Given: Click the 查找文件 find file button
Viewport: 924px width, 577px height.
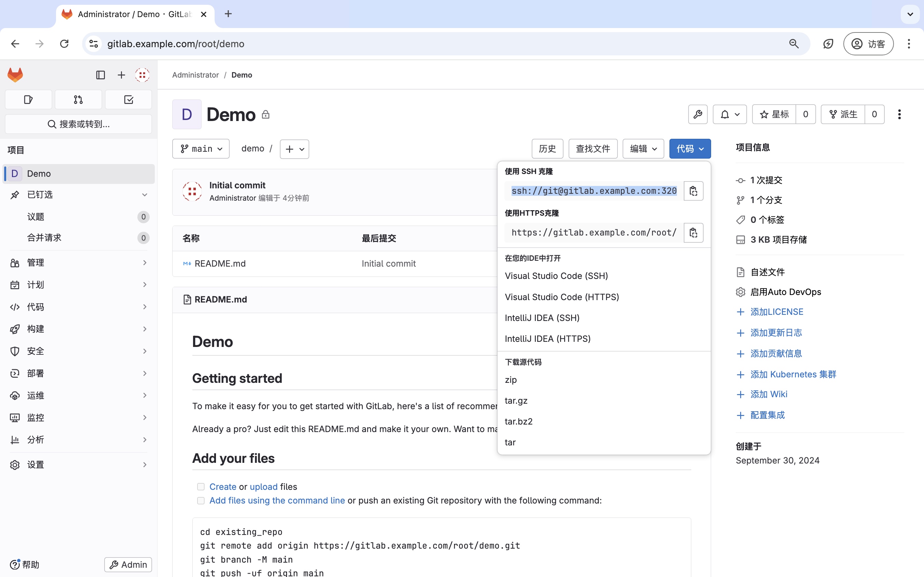Looking at the screenshot, I should coord(593,148).
